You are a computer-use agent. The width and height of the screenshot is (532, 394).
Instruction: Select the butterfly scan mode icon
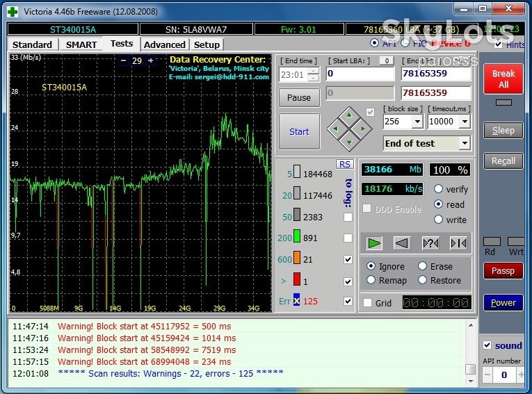tap(458, 243)
